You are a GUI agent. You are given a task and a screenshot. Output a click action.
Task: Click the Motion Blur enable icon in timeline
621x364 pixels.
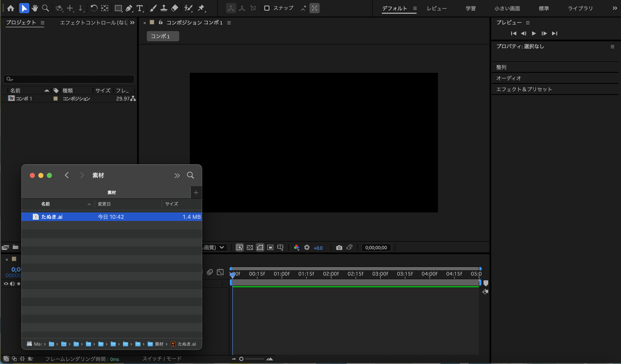[x=210, y=272]
